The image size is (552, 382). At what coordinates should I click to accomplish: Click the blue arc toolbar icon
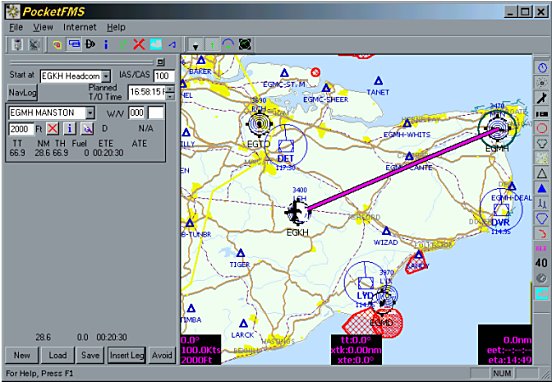pos(228,45)
